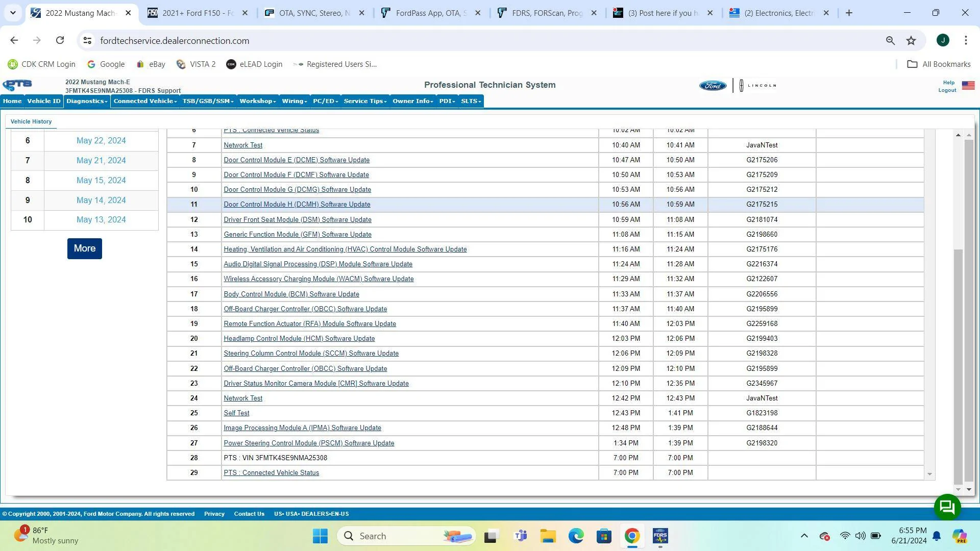Open Microsoft Store from the taskbar
The image size is (980, 551).
(604, 536)
